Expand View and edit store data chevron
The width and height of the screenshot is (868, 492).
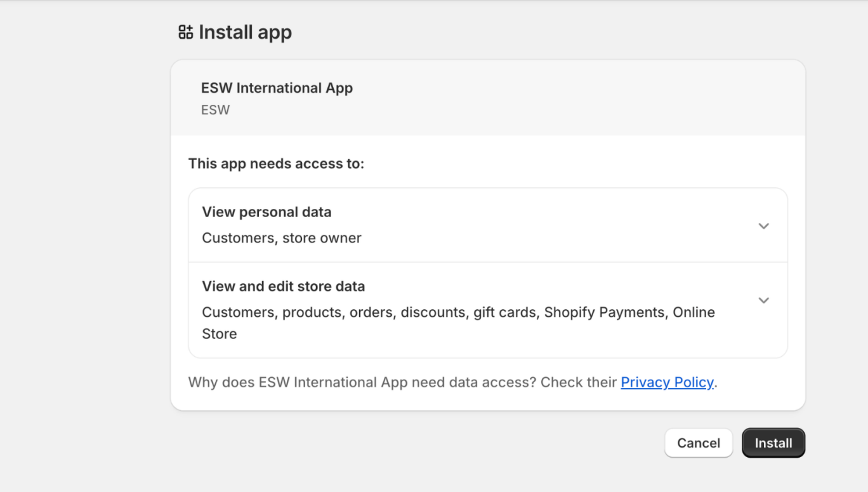pyautogui.click(x=763, y=300)
